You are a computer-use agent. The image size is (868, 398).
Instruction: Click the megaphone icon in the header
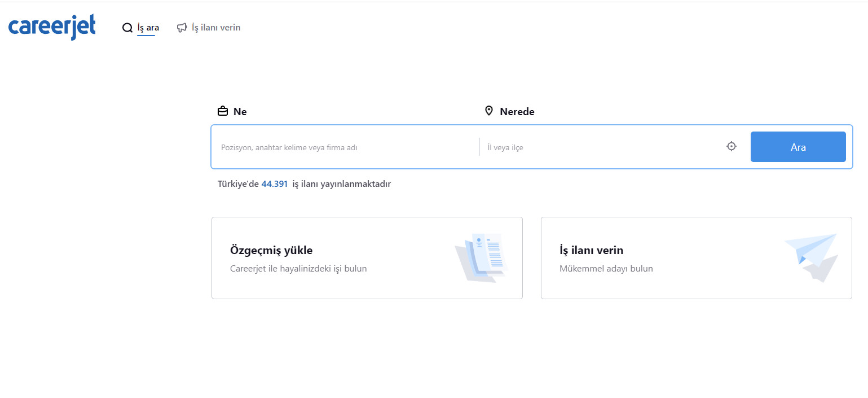click(182, 28)
